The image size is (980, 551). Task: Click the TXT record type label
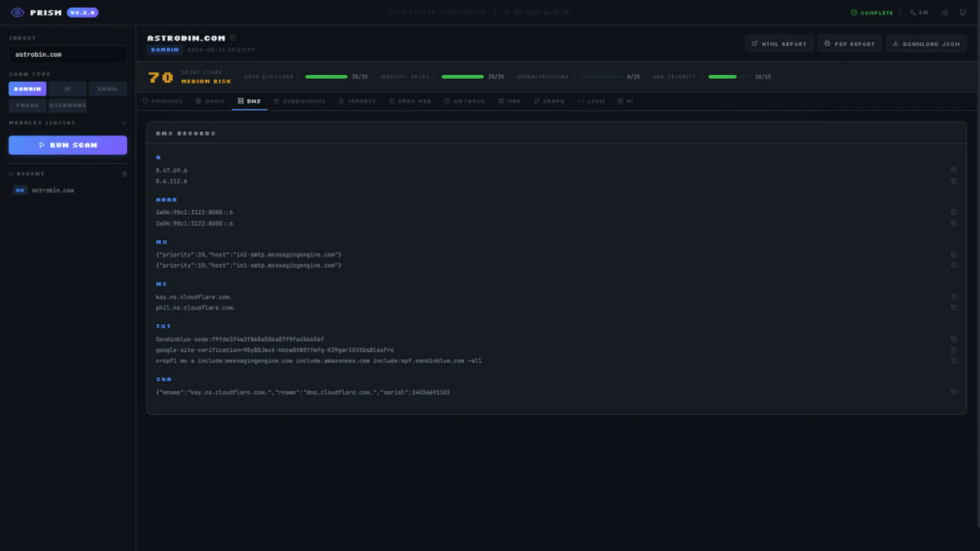coord(163,326)
